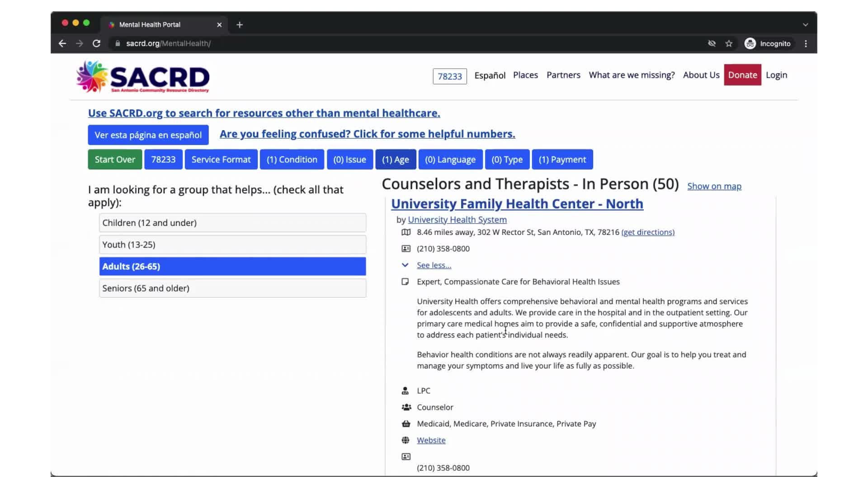This screenshot has width=868, height=488.
Task: Click the tracking protection eye icon
Action: click(x=712, y=43)
